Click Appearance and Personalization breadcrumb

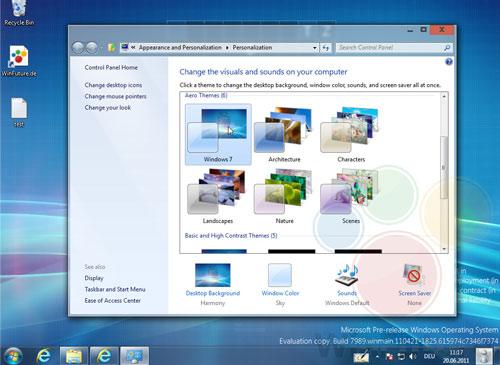[x=180, y=48]
